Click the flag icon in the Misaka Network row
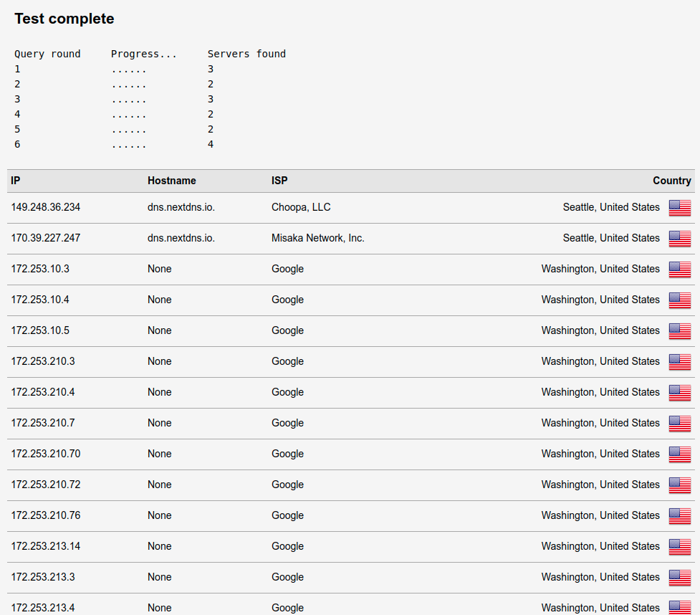700x615 pixels. (x=679, y=239)
